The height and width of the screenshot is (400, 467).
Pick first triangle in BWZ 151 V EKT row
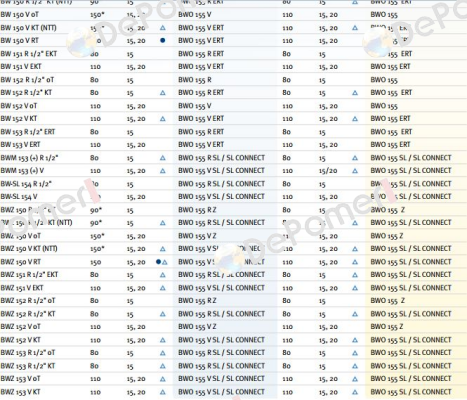(x=163, y=288)
